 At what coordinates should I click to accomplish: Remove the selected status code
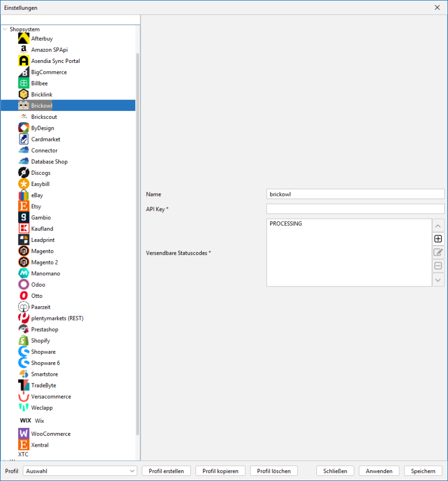(x=438, y=266)
